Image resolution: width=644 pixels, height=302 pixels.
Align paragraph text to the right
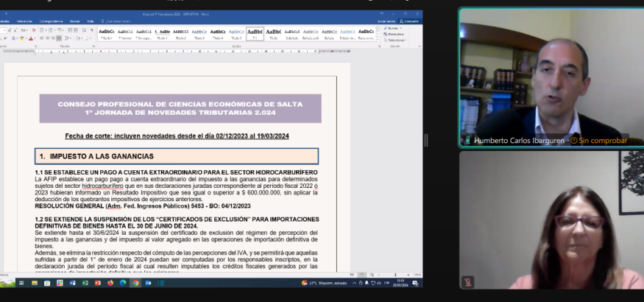[x=53, y=38]
